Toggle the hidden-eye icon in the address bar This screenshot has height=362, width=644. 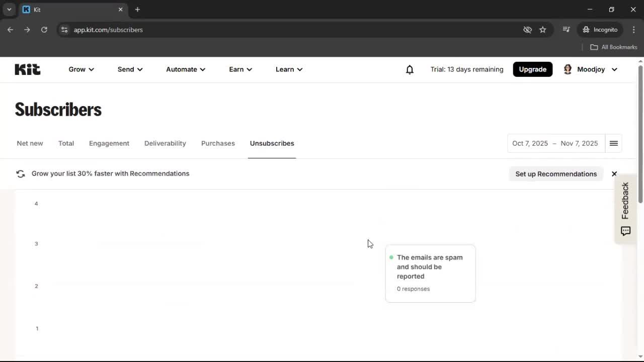tap(527, 30)
